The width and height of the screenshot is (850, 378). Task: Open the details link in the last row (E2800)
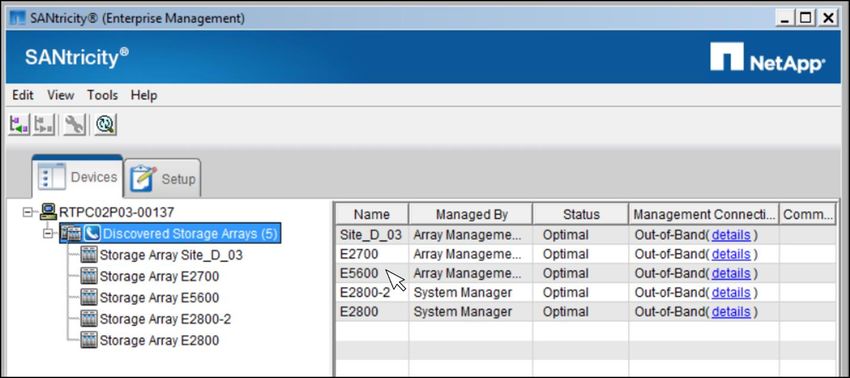[731, 312]
